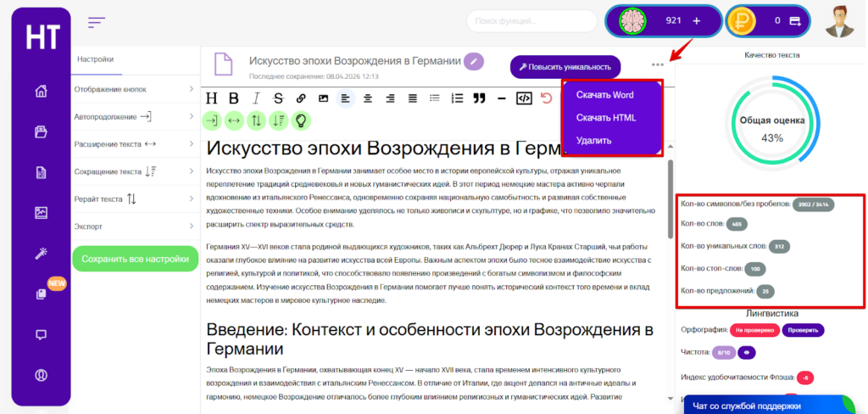Expand Сокращение текста settings
This screenshot has height=414, width=868.
click(x=134, y=171)
